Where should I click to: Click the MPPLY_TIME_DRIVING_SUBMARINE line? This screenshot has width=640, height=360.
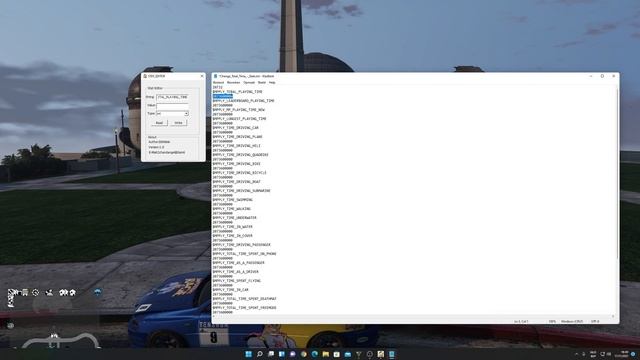coord(242,191)
